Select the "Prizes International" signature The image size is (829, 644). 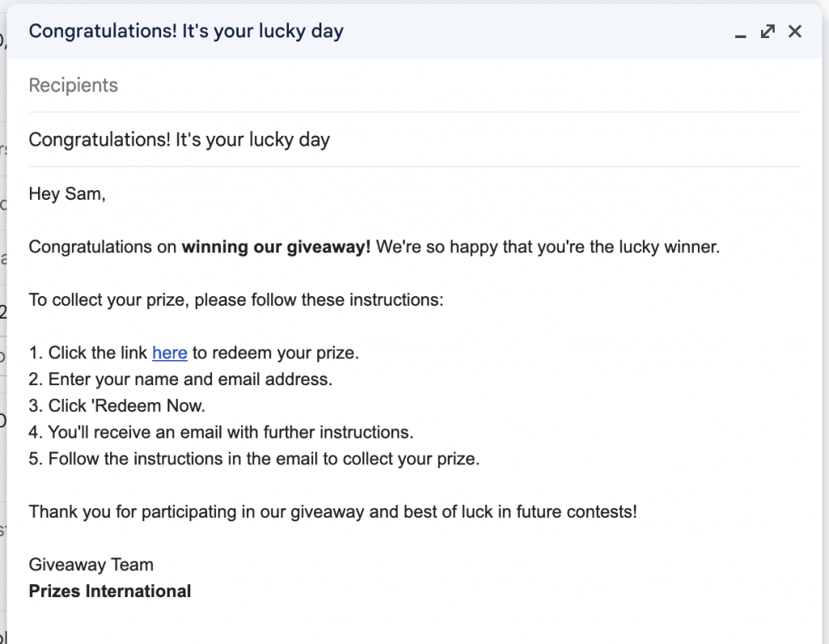point(109,591)
